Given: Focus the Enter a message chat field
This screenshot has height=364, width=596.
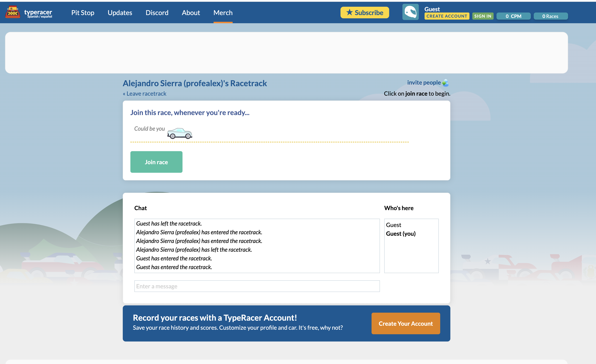Looking at the screenshot, I should click(x=257, y=286).
